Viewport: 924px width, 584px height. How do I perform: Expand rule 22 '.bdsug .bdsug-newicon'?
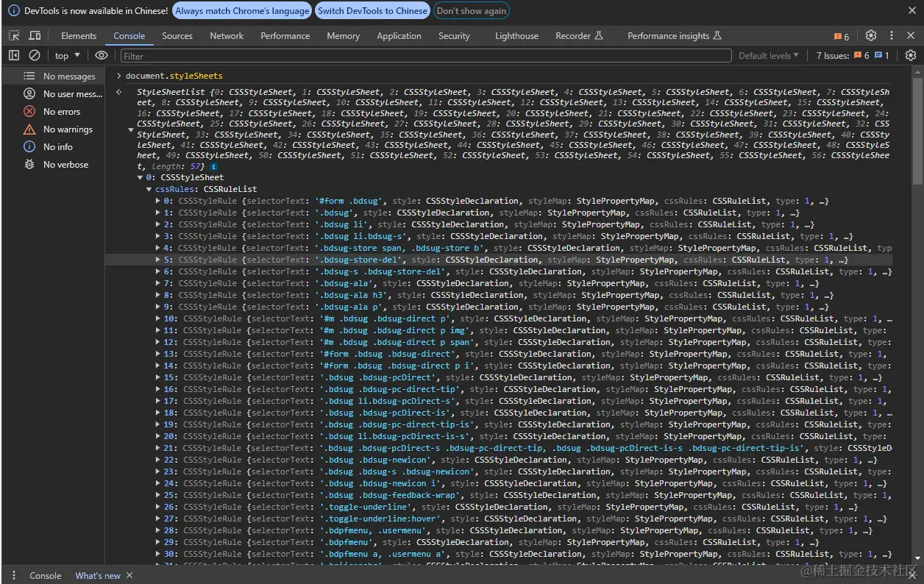click(x=158, y=460)
